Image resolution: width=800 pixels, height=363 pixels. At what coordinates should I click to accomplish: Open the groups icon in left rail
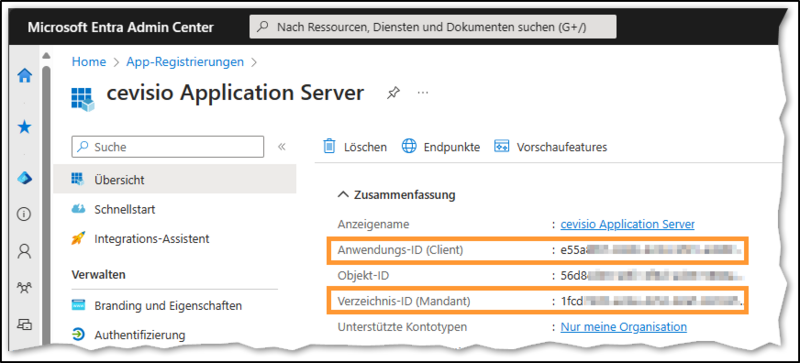coord(24,288)
